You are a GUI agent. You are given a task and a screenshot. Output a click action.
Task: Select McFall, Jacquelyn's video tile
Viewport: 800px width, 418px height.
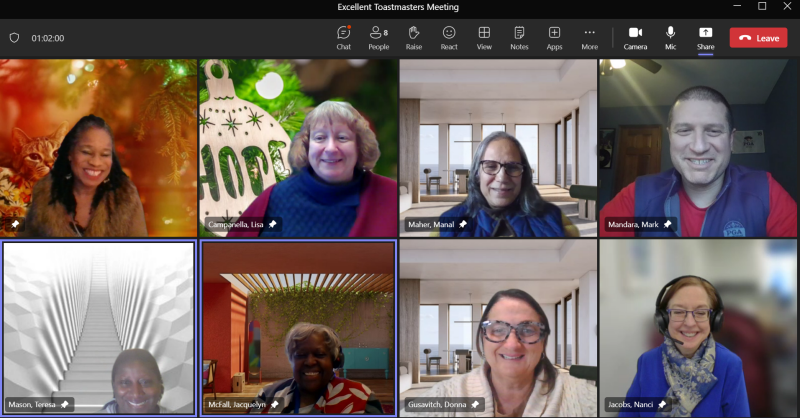click(x=298, y=328)
